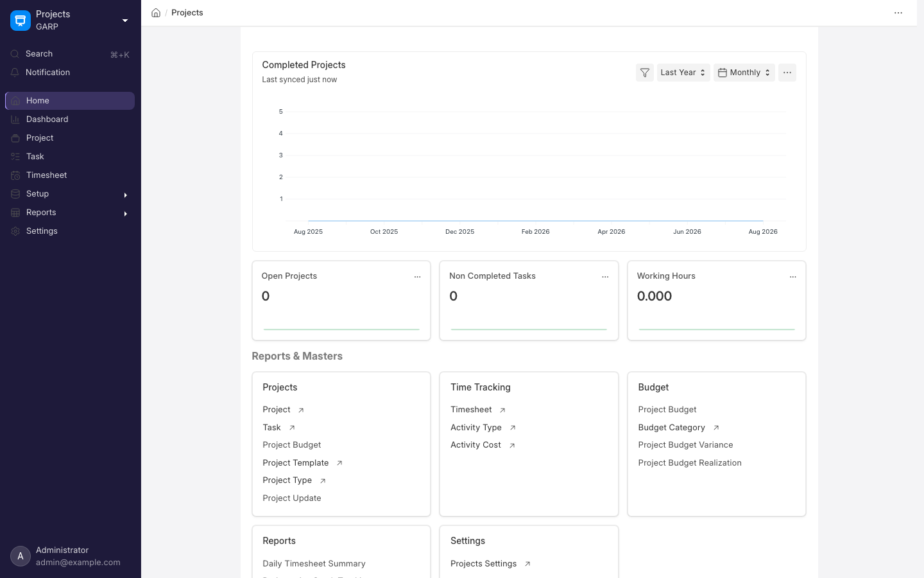Select Home in the sidebar

tap(70, 101)
